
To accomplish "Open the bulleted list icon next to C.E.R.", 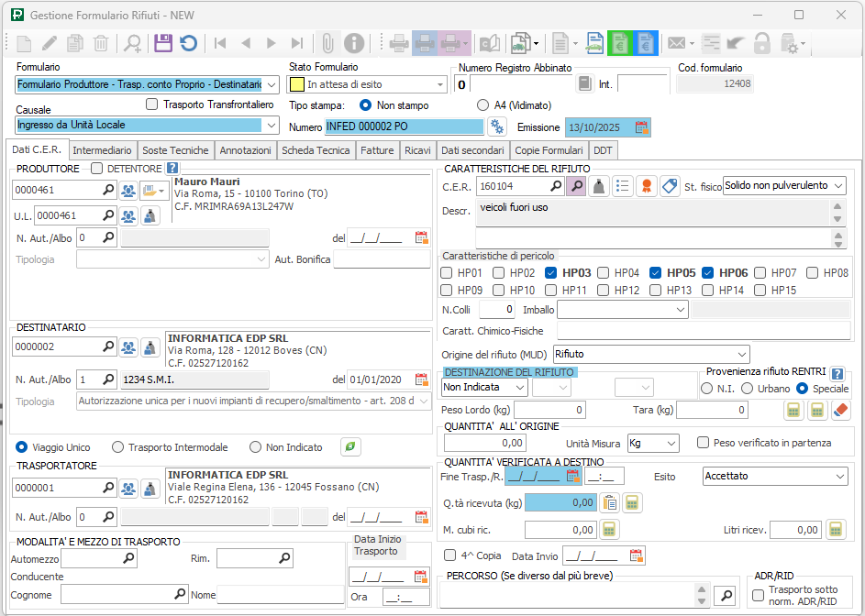I will (623, 186).
